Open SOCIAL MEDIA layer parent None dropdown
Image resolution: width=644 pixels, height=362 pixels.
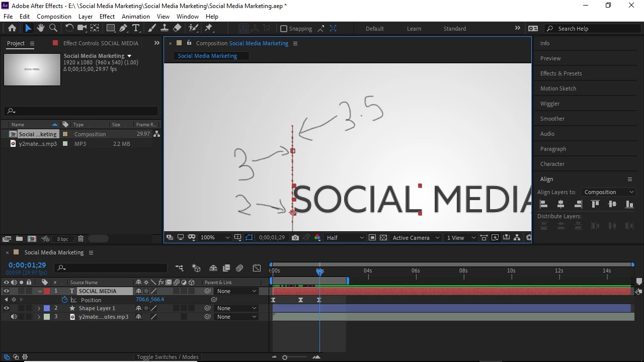(236, 291)
